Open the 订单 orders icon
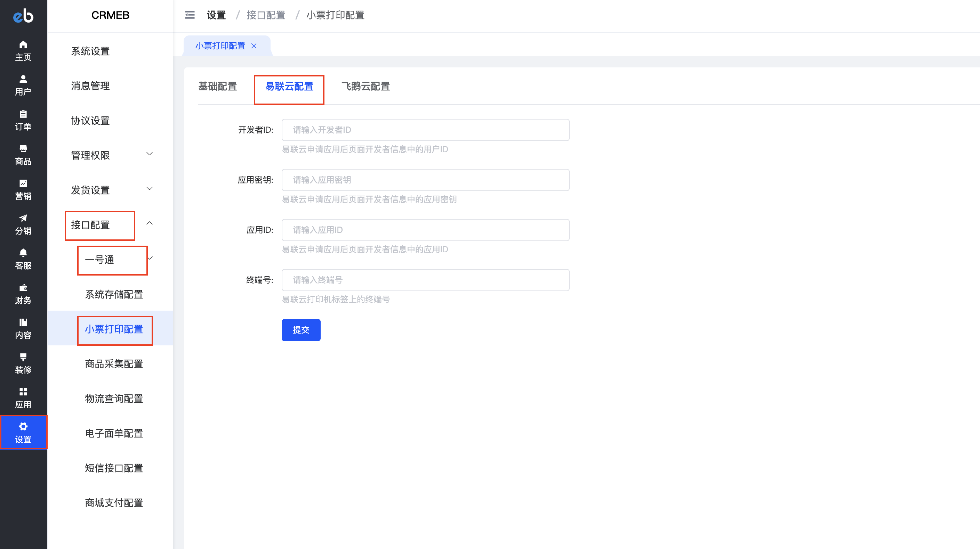The width and height of the screenshot is (980, 549). (x=23, y=114)
